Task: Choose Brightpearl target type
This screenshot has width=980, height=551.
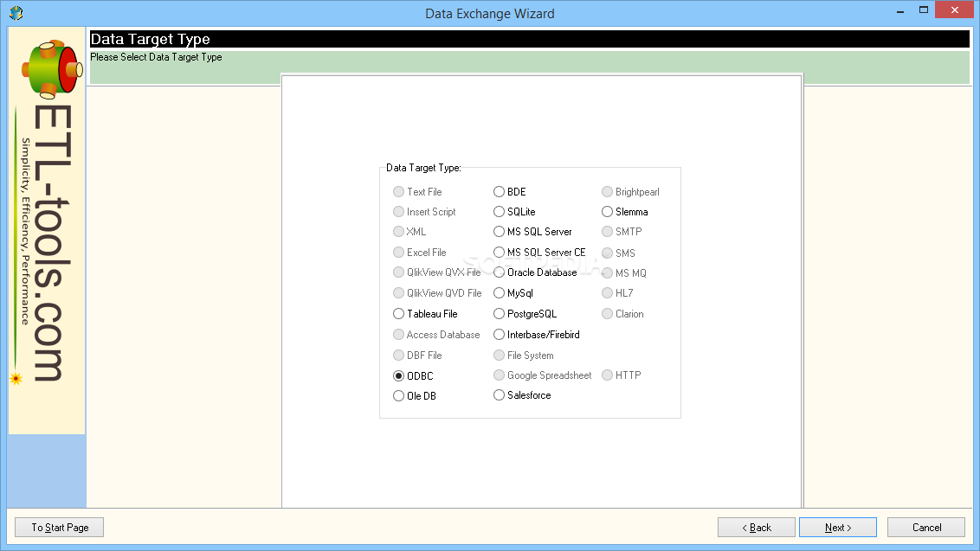Action: click(630, 192)
